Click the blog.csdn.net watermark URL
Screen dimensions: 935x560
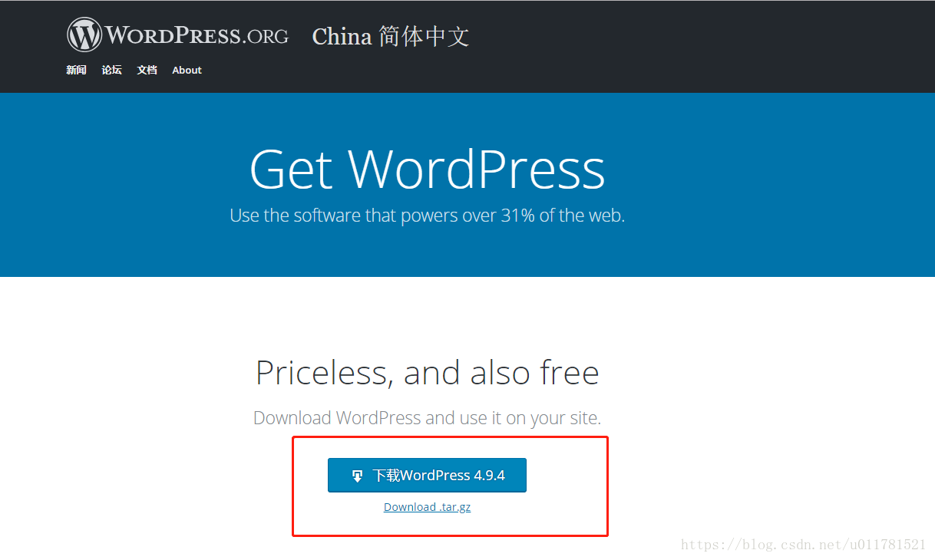point(803,545)
